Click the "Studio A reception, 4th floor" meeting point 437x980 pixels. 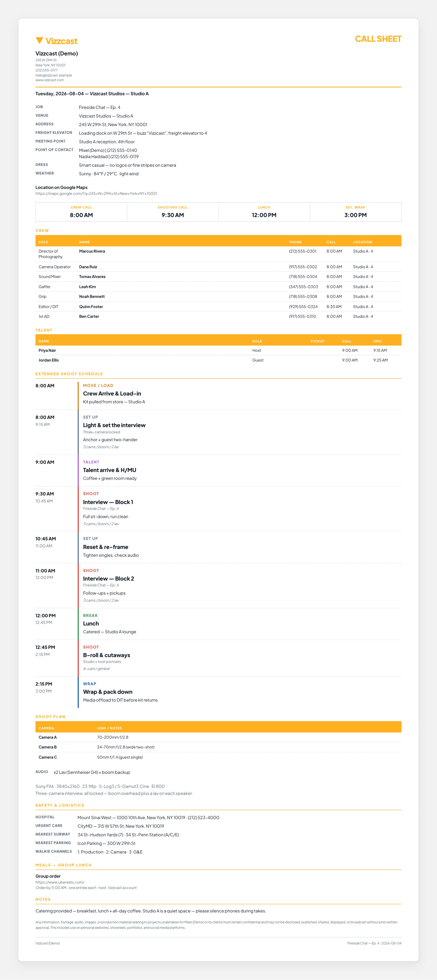107,142
